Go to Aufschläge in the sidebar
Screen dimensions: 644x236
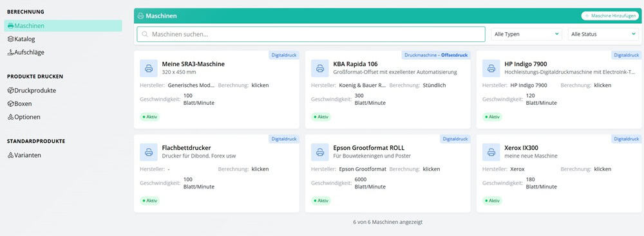(26, 52)
